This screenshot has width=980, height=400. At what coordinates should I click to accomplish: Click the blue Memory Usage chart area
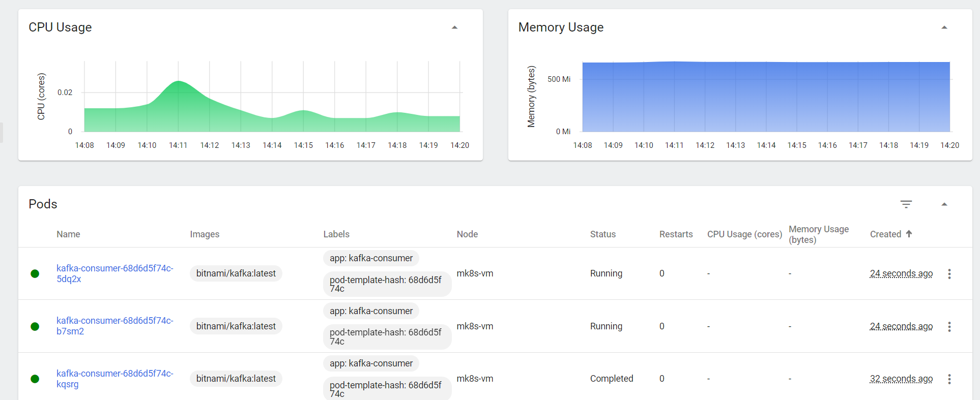(766, 97)
